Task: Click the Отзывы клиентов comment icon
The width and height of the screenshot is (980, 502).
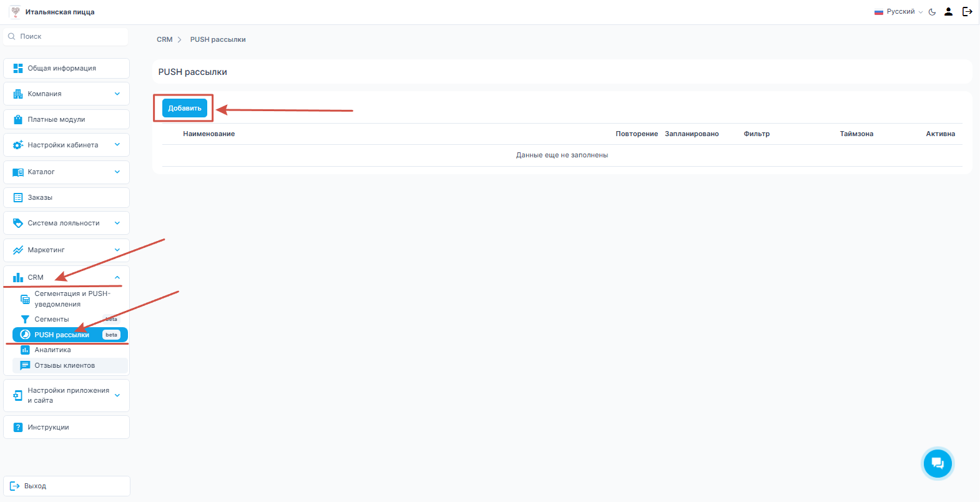Action: (x=25, y=365)
